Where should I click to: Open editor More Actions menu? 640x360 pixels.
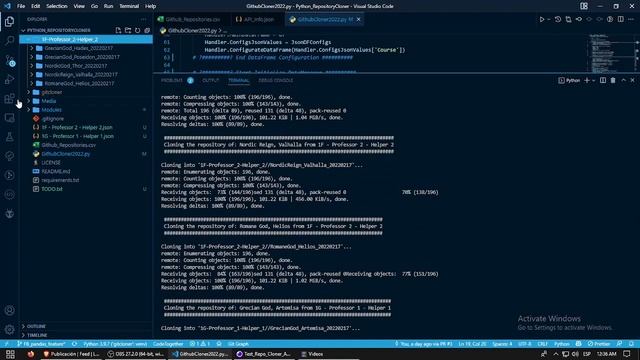coord(631,19)
